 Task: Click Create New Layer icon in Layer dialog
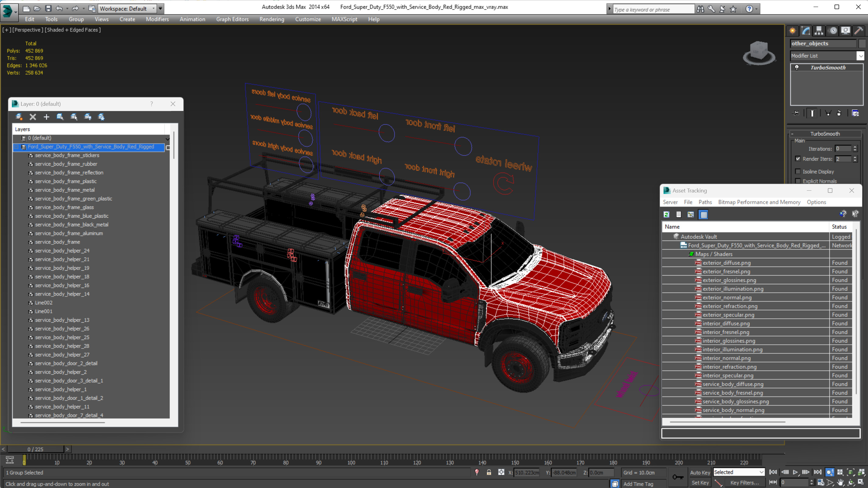coord(19,117)
